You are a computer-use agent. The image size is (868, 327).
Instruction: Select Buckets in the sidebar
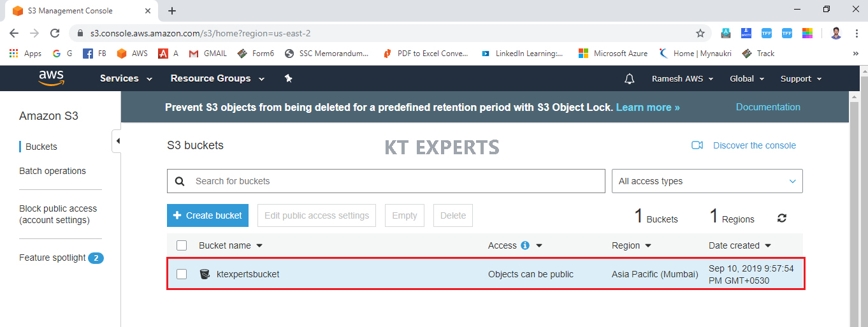(x=41, y=147)
